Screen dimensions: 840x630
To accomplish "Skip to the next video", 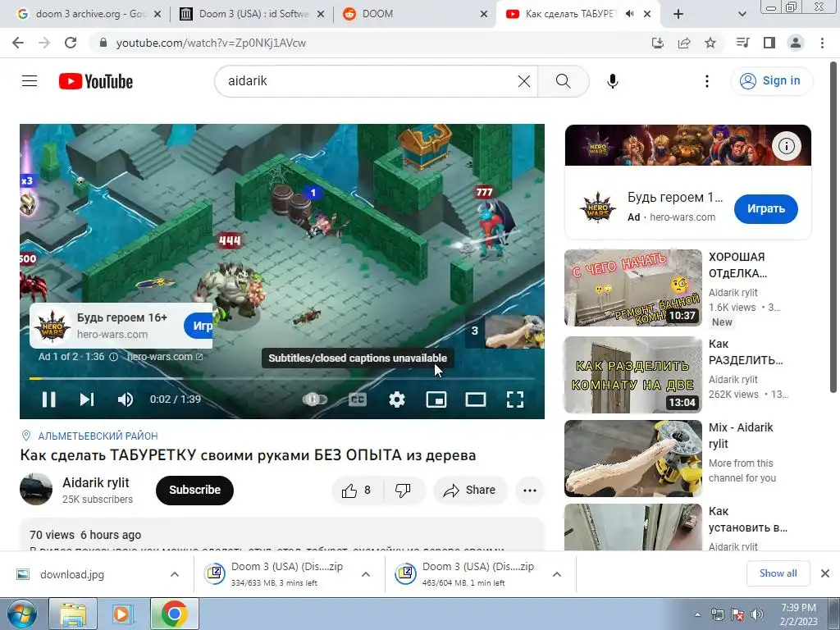I will tap(87, 399).
